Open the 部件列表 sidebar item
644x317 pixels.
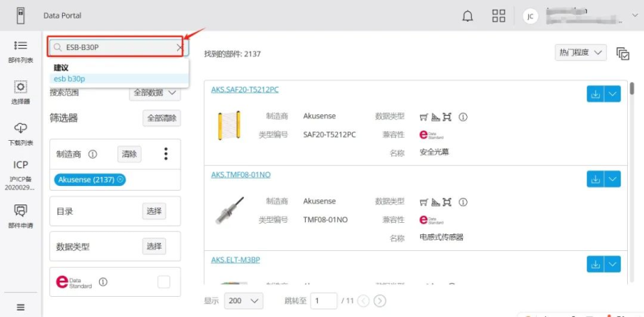(x=21, y=51)
